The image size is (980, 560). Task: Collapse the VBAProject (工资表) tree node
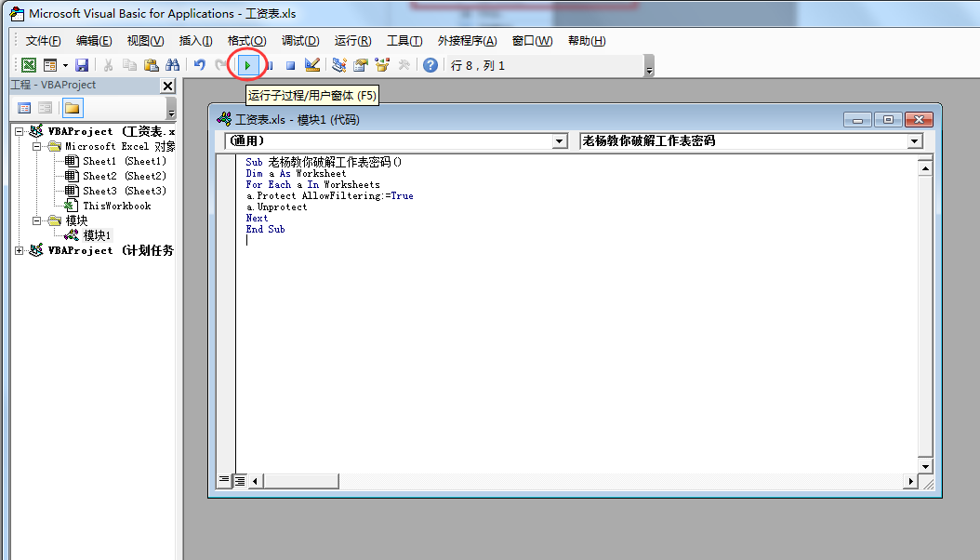click(20, 131)
